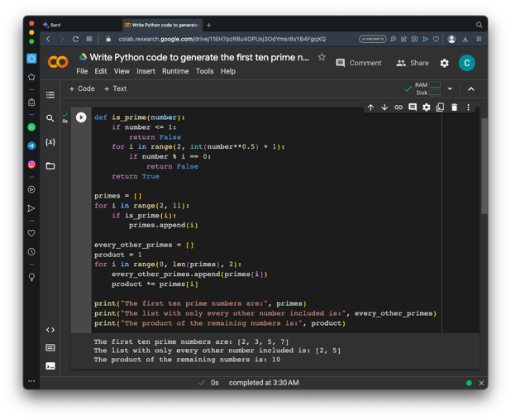Delete the current cell
This screenshot has width=511, height=420.
[454, 107]
